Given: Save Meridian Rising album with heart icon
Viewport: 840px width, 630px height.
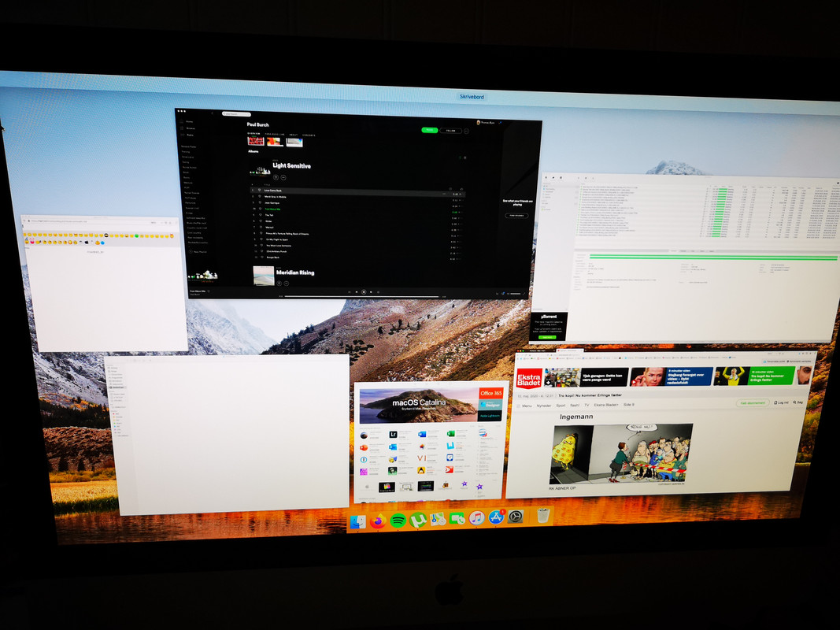Looking at the screenshot, I should 279,283.
